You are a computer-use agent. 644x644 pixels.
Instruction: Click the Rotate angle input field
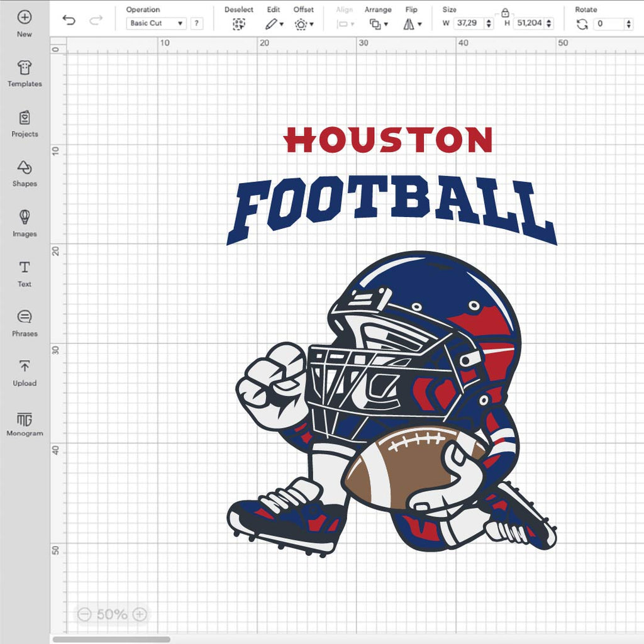[x=609, y=24]
